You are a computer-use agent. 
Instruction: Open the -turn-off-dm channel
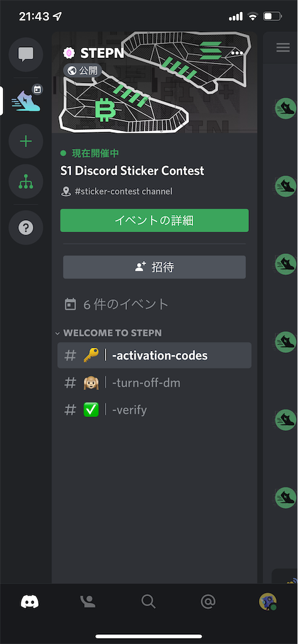click(x=154, y=383)
